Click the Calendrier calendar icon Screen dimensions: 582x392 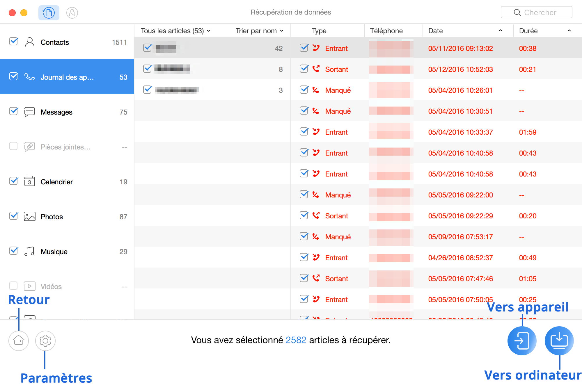coord(29,181)
